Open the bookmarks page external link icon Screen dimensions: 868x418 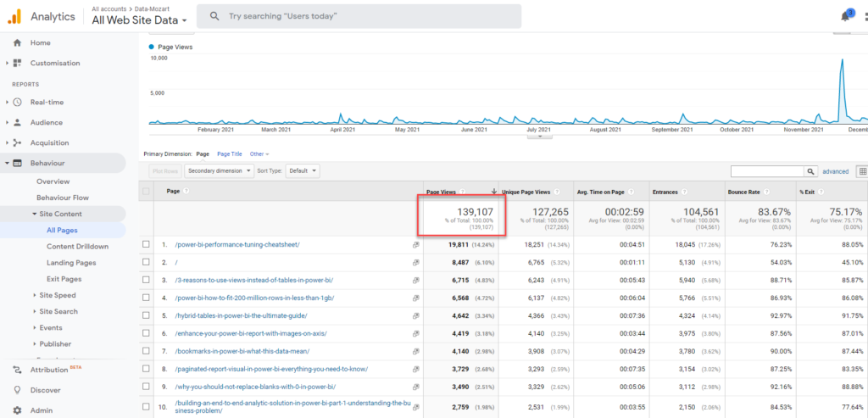pyautogui.click(x=415, y=351)
